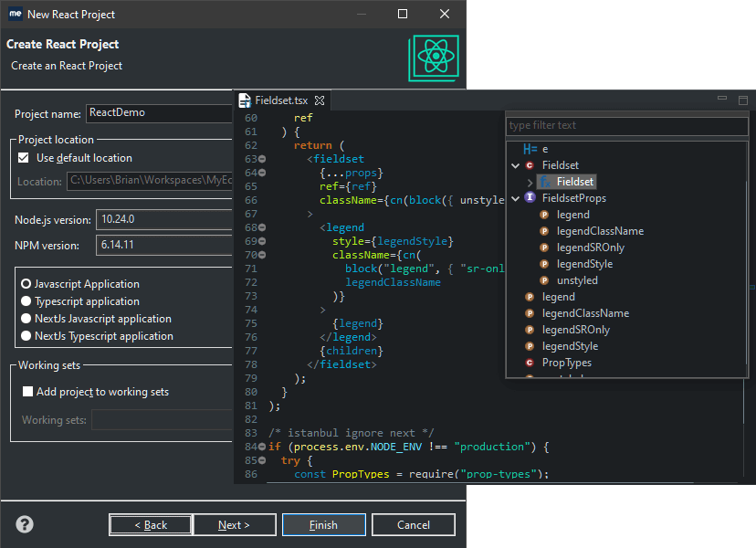Expand the highlighted Fieldset function node

(x=530, y=183)
